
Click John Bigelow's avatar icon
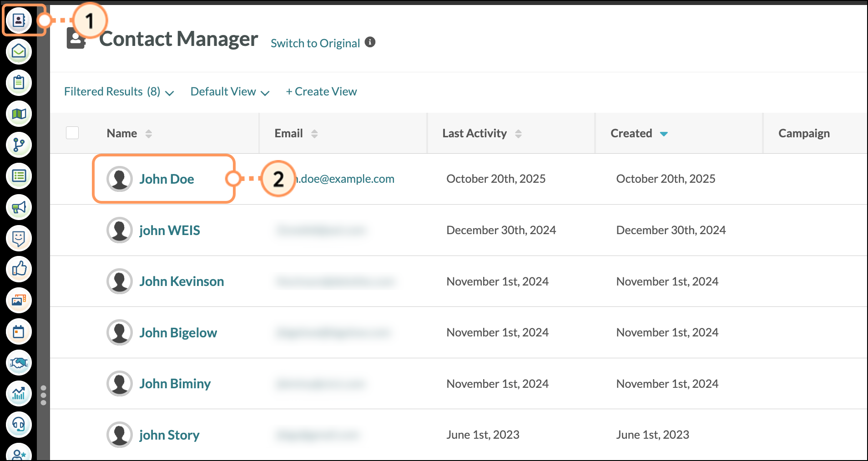point(120,332)
